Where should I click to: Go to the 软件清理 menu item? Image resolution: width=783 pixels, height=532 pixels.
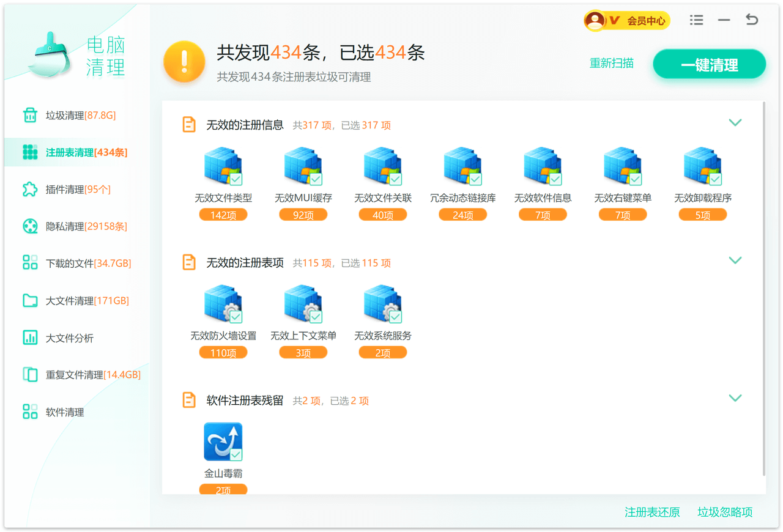65,412
